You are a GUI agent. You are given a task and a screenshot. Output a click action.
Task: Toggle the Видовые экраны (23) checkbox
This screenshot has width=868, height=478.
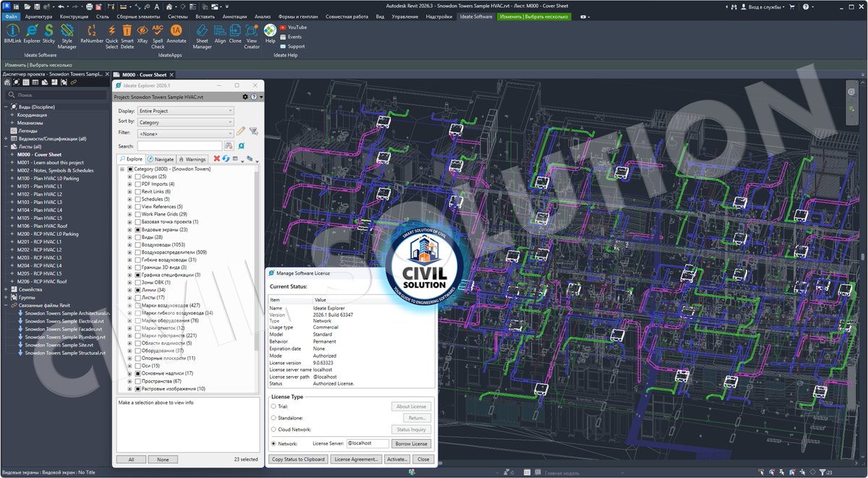[137, 229]
